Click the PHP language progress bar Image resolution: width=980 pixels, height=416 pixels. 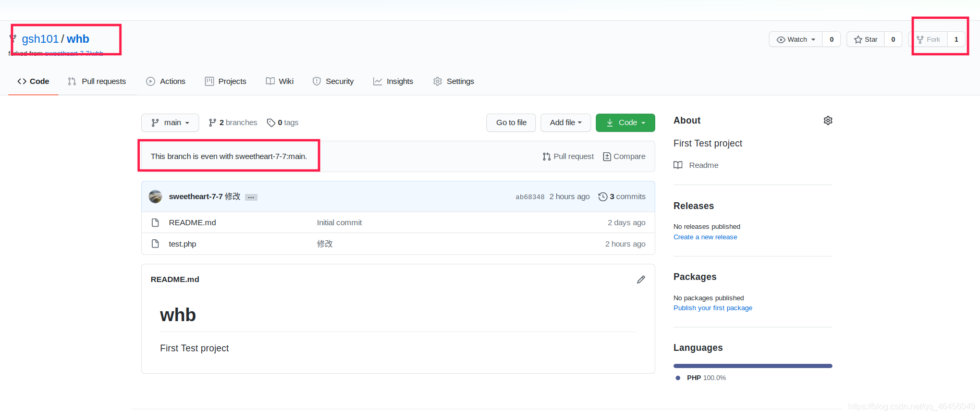tap(753, 366)
